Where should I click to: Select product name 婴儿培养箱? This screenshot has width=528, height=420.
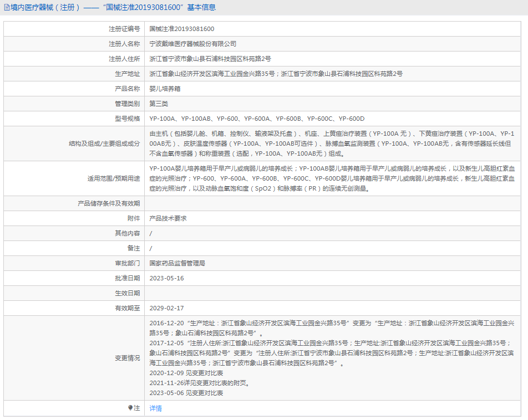click(165, 89)
